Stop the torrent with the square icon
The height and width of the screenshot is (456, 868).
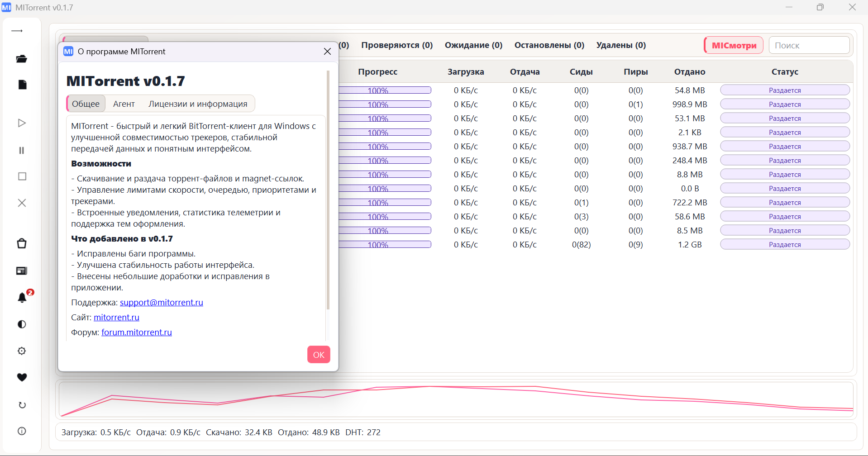[x=22, y=176]
